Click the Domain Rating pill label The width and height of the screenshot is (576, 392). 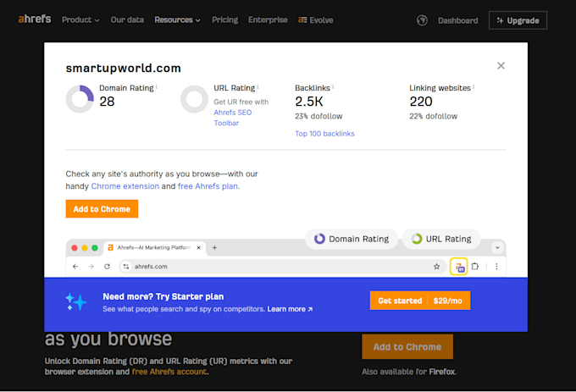pyautogui.click(x=352, y=239)
